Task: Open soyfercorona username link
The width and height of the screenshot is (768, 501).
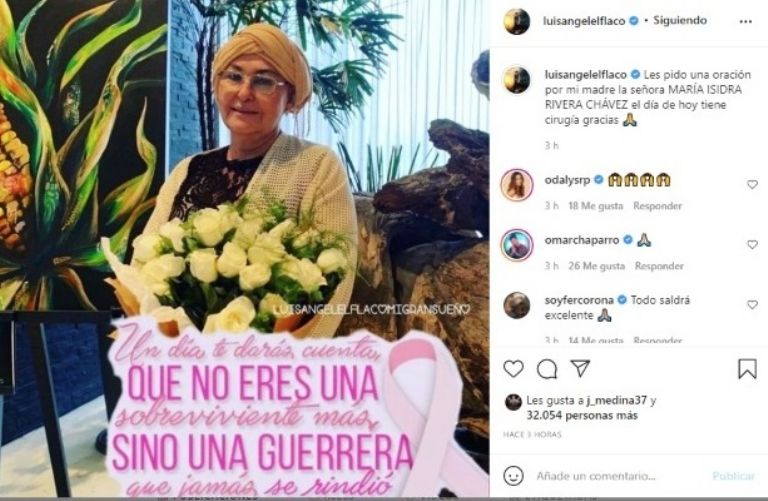Action: coord(579,300)
